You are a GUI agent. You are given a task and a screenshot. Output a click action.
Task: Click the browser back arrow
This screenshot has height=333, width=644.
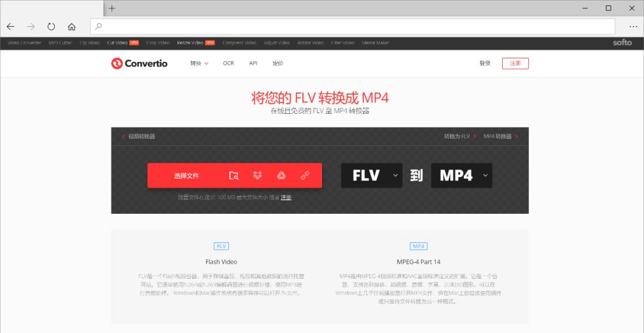pyautogui.click(x=10, y=27)
